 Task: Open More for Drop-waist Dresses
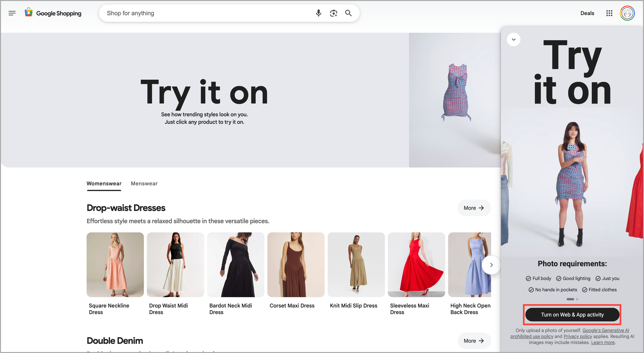474,208
